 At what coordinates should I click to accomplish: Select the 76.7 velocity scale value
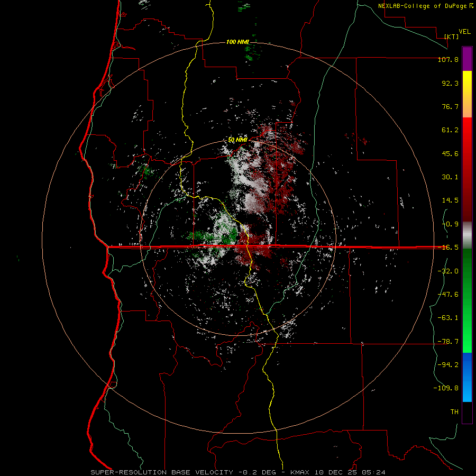tap(450, 106)
